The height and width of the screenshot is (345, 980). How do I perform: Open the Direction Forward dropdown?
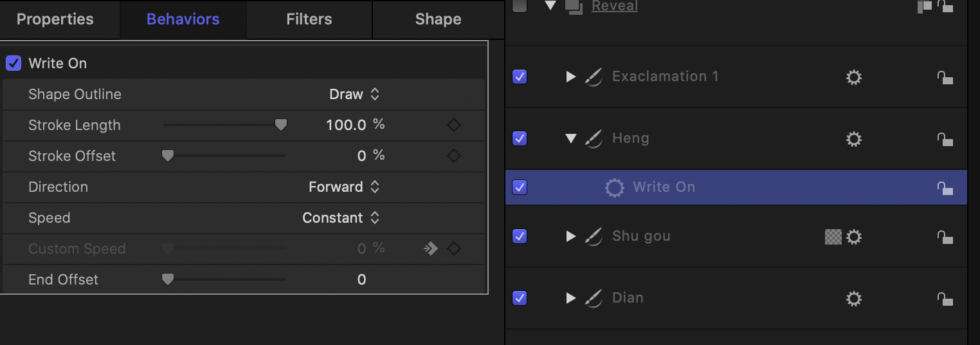[344, 187]
